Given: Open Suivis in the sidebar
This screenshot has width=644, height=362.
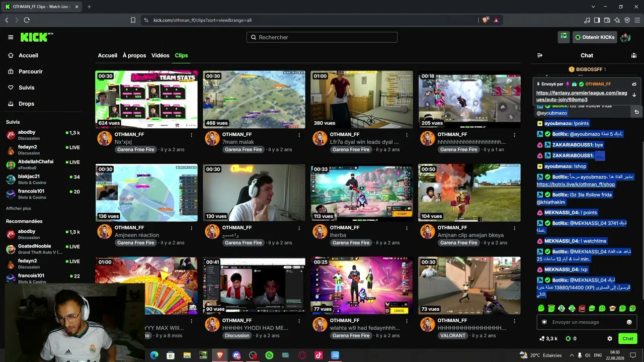Looking at the screenshot, I should pyautogui.click(x=26, y=87).
